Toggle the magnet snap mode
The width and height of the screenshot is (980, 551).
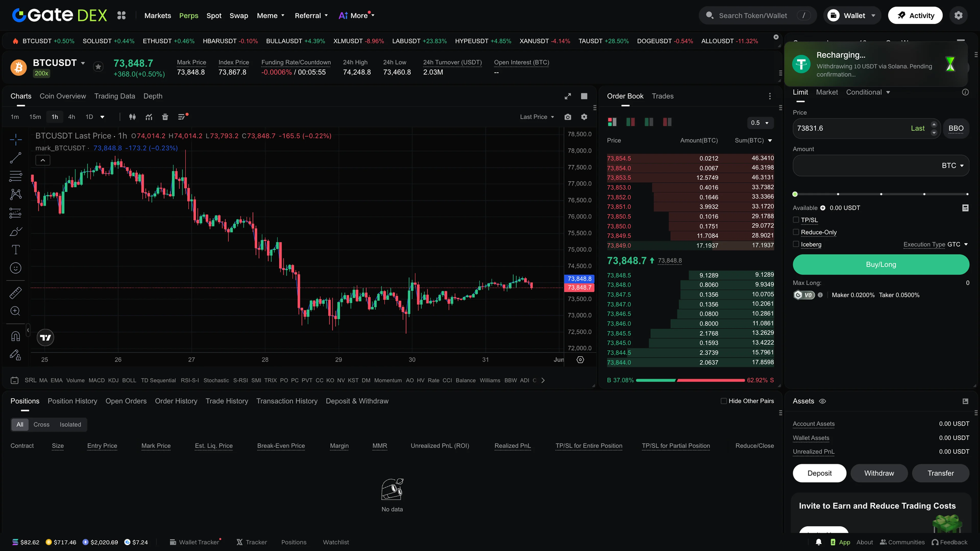[16, 336]
